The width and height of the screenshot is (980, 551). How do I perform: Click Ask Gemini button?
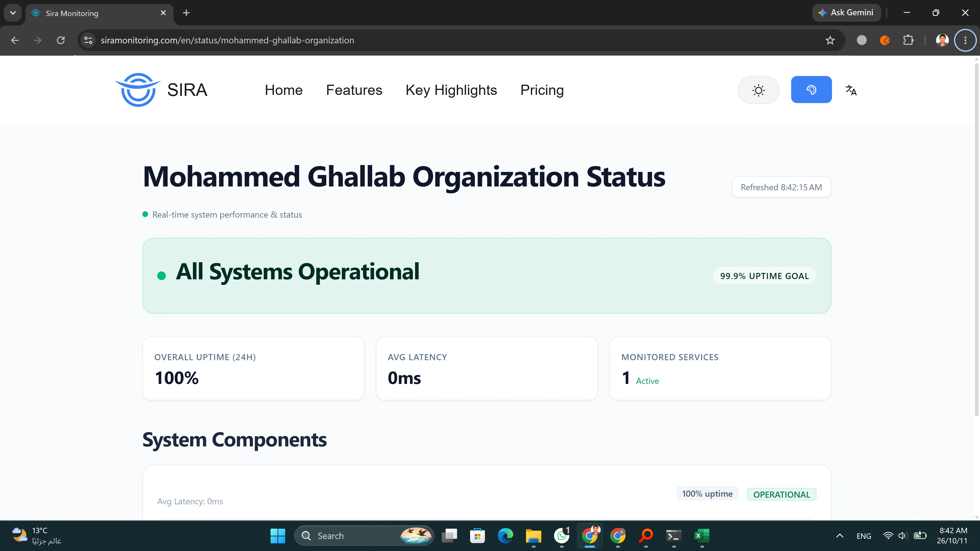(x=846, y=12)
